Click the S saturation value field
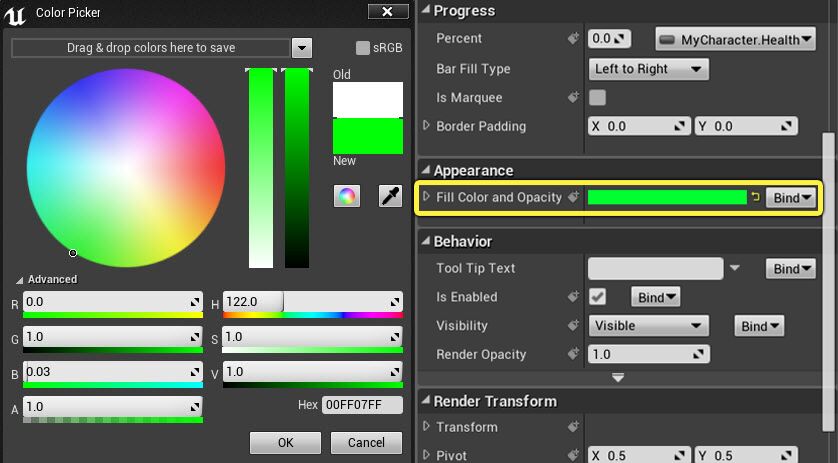 click(x=313, y=337)
